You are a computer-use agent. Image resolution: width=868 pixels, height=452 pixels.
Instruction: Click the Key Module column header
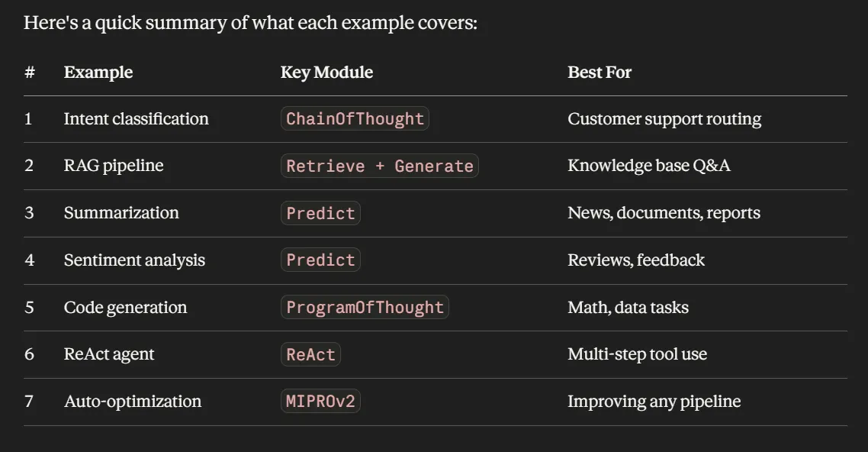[x=326, y=72]
